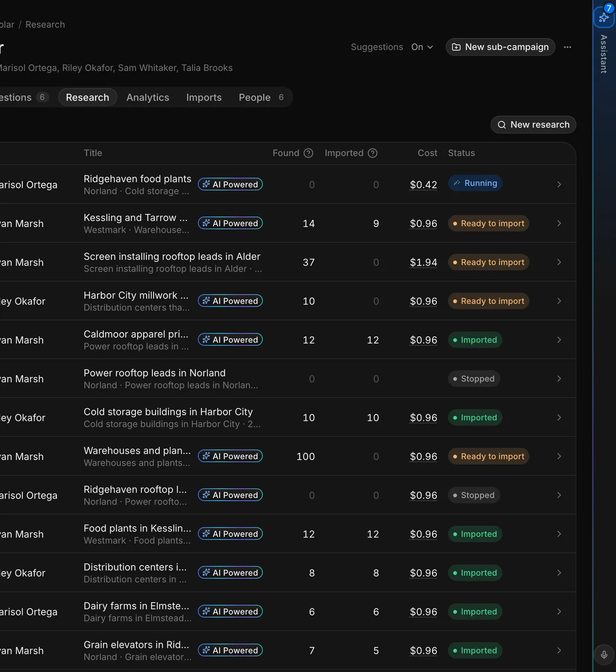Expand the Screen installing rooftop leads row chevron
616x672 pixels.
pyautogui.click(x=559, y=262)
